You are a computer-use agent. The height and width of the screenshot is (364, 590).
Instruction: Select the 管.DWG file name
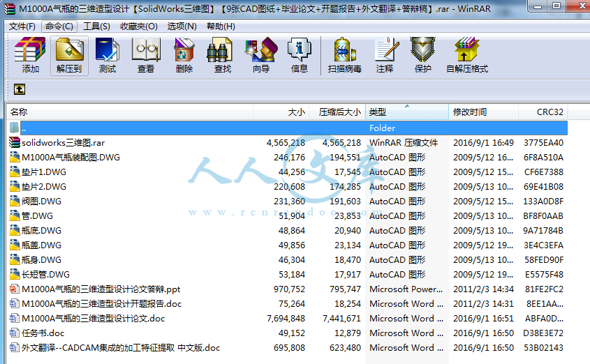coord(37,216)
